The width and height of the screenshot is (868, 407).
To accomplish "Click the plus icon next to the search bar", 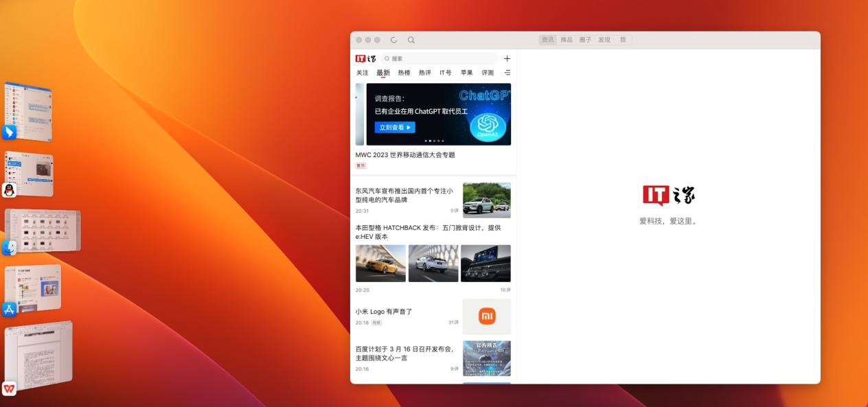I will tap(507, 58).
